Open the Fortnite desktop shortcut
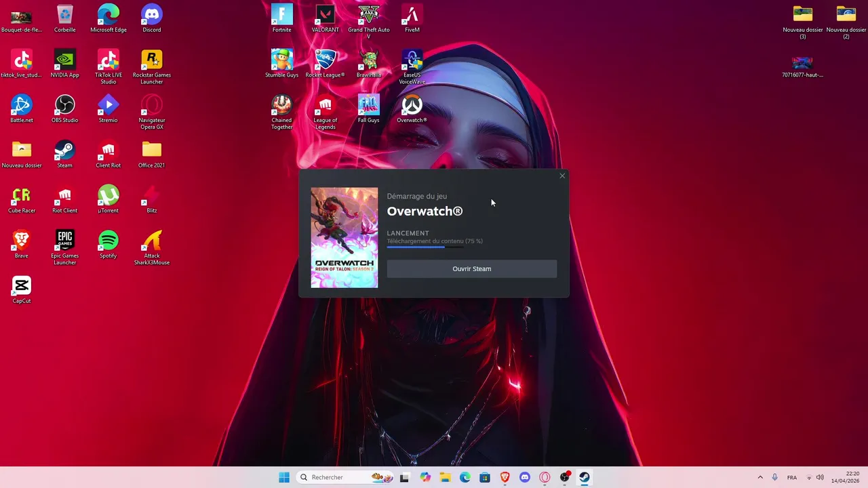This screenshot has width=868, height=488. 281,18
